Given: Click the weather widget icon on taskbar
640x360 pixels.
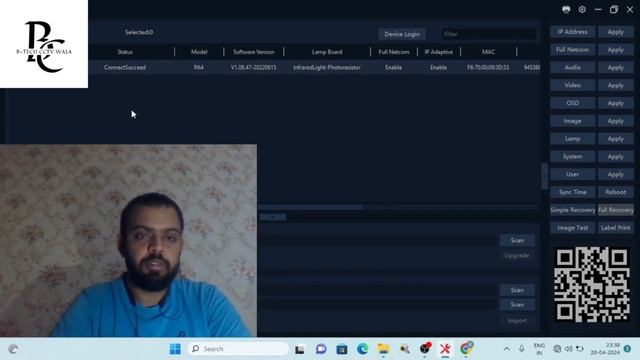Looking at the screenshot, I should pos(13,349).
